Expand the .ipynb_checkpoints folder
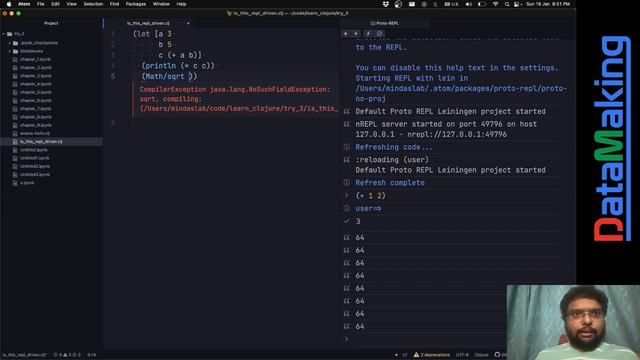The width and height of the screenshot is (640, 360). coord(10,43)
